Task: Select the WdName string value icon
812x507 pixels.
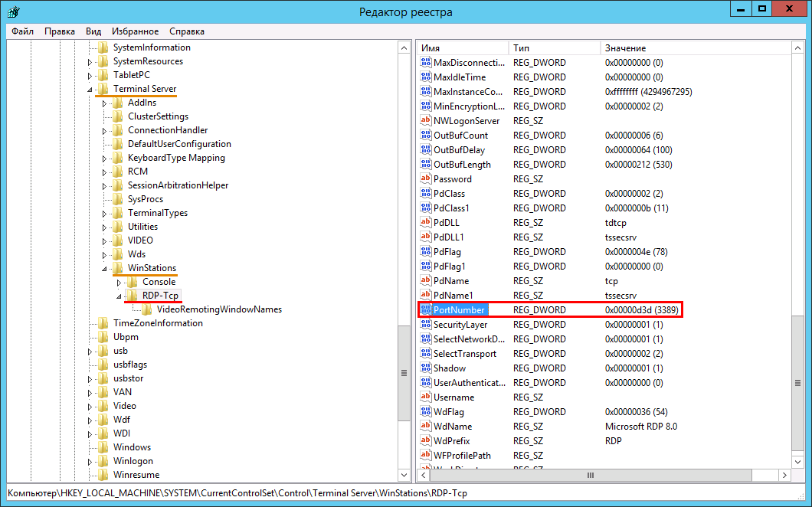Action: coord(426,427)
